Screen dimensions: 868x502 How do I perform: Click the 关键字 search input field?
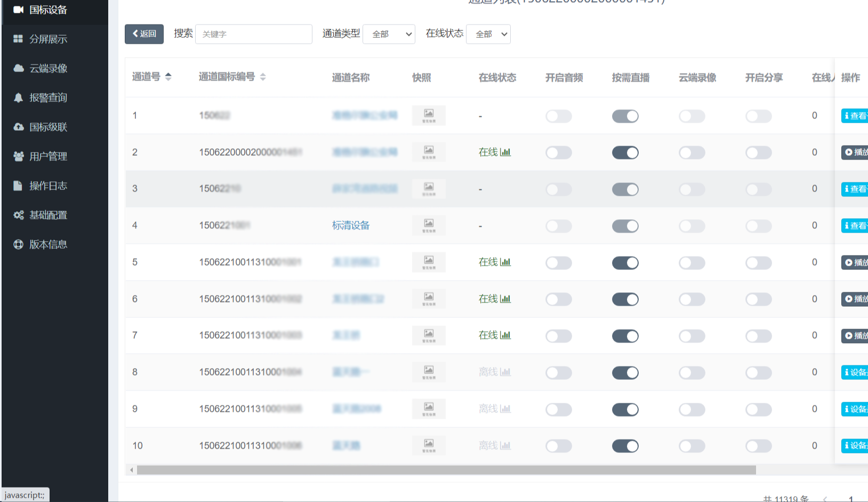[254, 34]
